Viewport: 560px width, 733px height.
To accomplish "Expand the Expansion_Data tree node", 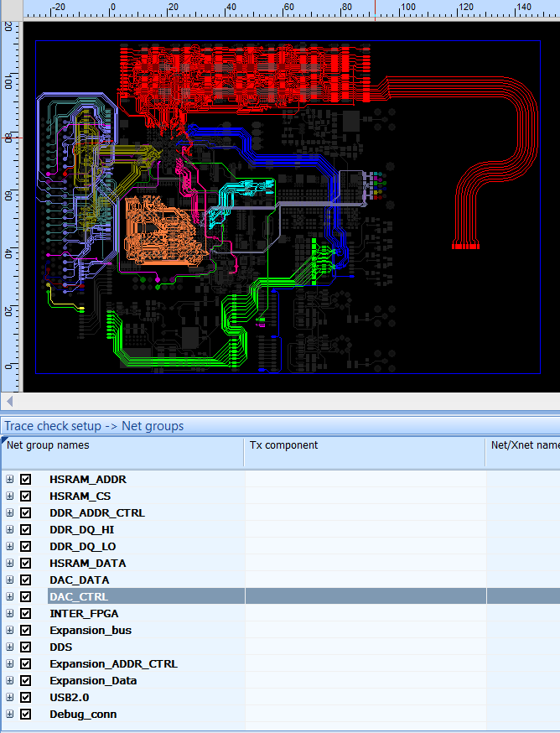I will [10, 681].
